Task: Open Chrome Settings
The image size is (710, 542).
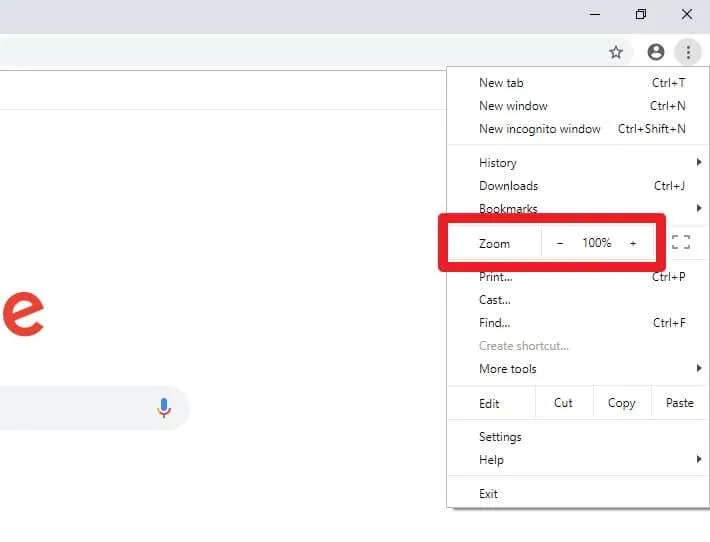Action: click(x=578, y=437)
